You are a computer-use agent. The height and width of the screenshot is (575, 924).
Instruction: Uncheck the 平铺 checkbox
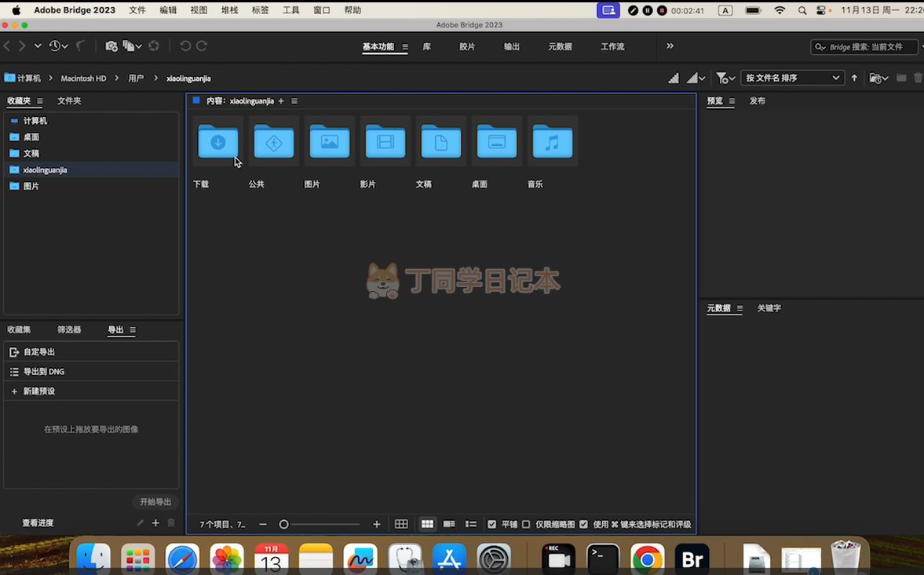492,524
